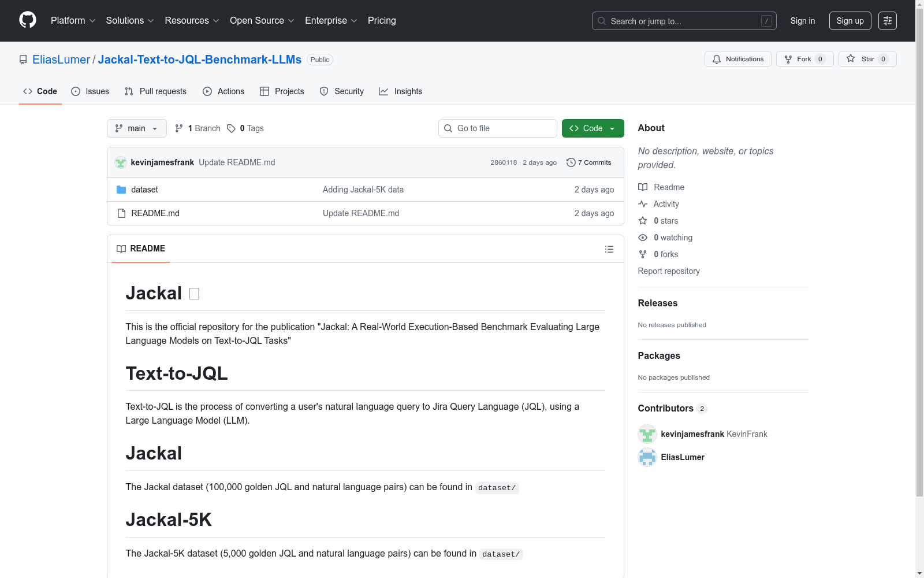The image size is (924, 578).
Task: Click the 0 Tags link
Action: pos(245,128)
